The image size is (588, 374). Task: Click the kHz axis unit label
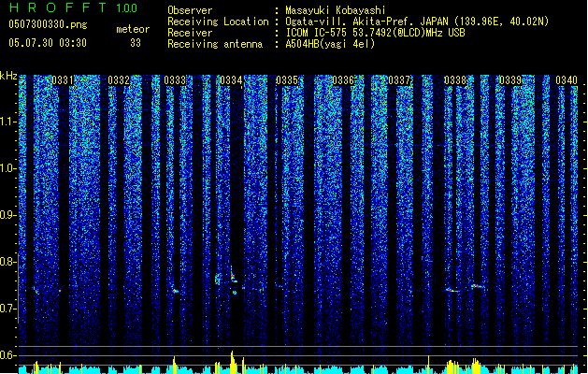click(8, 76)
